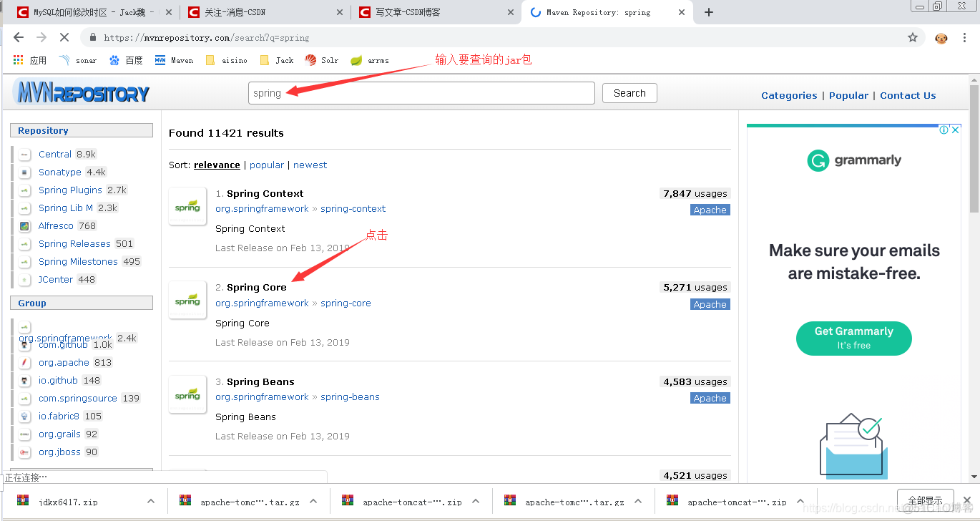Close the Maven Repository: spring tab

[682, 12]
